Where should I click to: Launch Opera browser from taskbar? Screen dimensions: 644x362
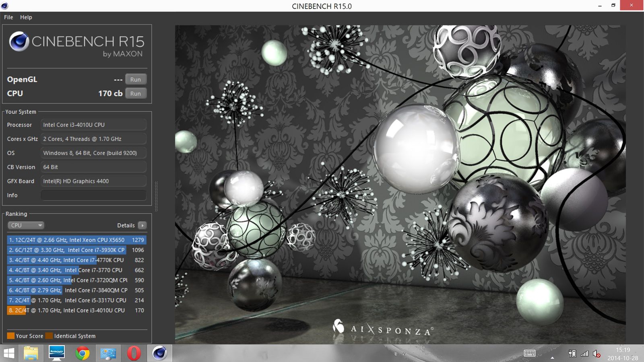tap(134, 354)
